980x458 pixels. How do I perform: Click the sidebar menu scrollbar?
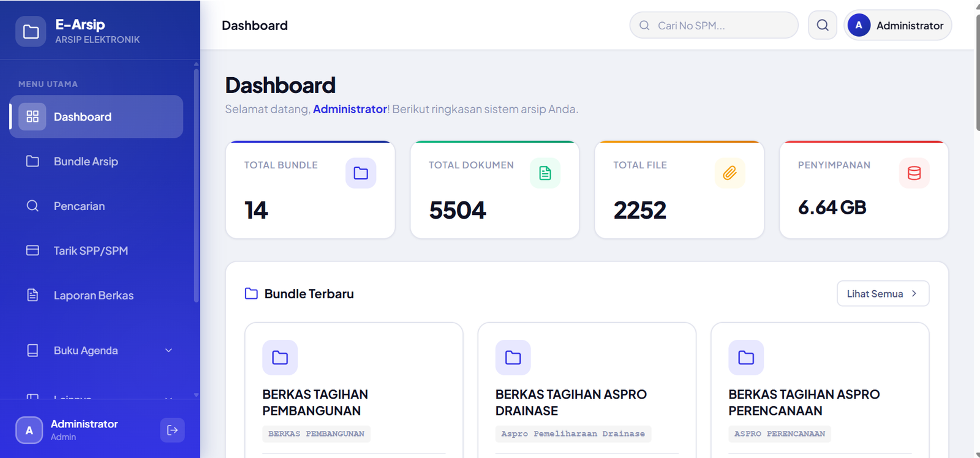[196, 186]
